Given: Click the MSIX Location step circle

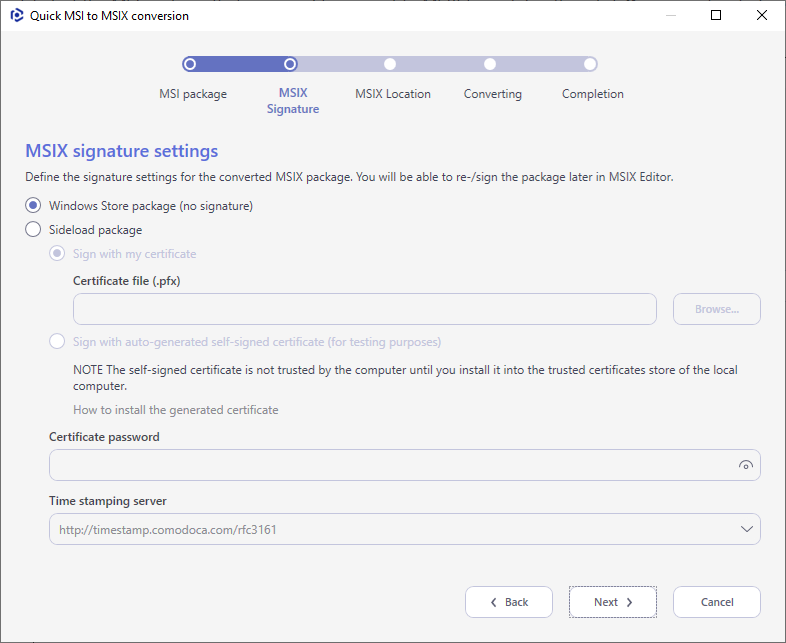Looking at the screenshot, I should click(390, 64).
